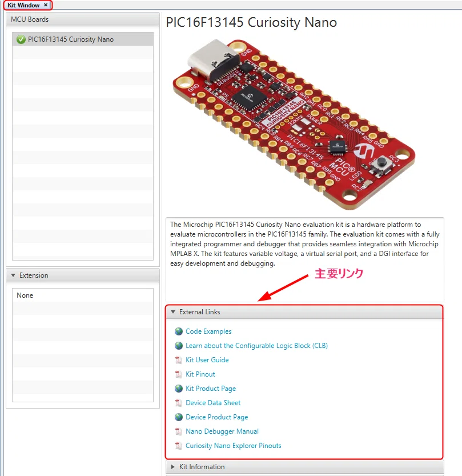
Task: Switch to the Kit Window tab
Action: tap(23, 5)
